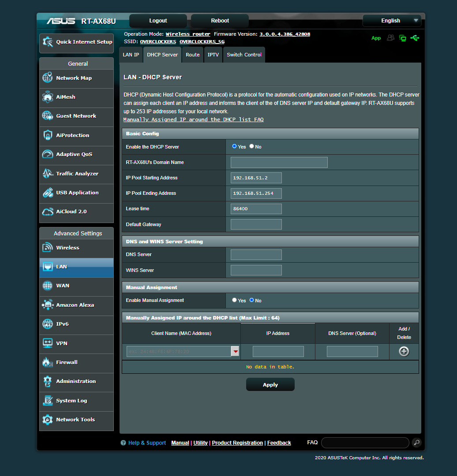Click the guest users status icon
457x476 pixels.
coord(390,38)
